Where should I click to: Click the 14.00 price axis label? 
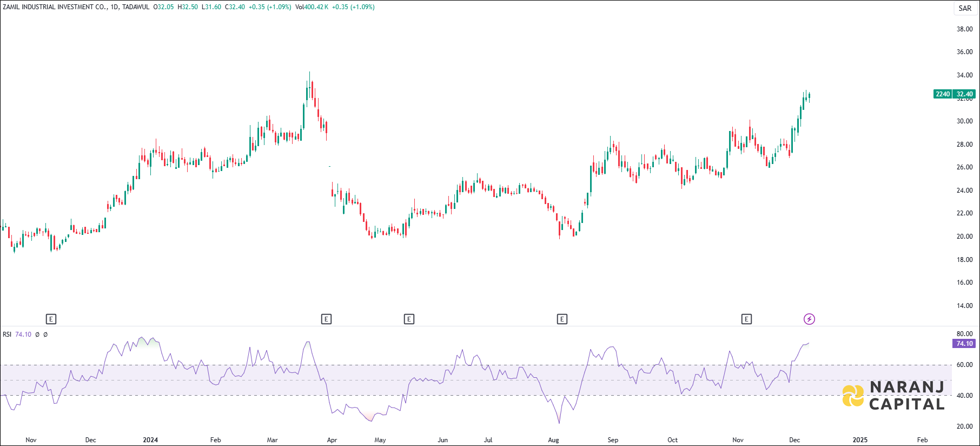tap(964, 306)
